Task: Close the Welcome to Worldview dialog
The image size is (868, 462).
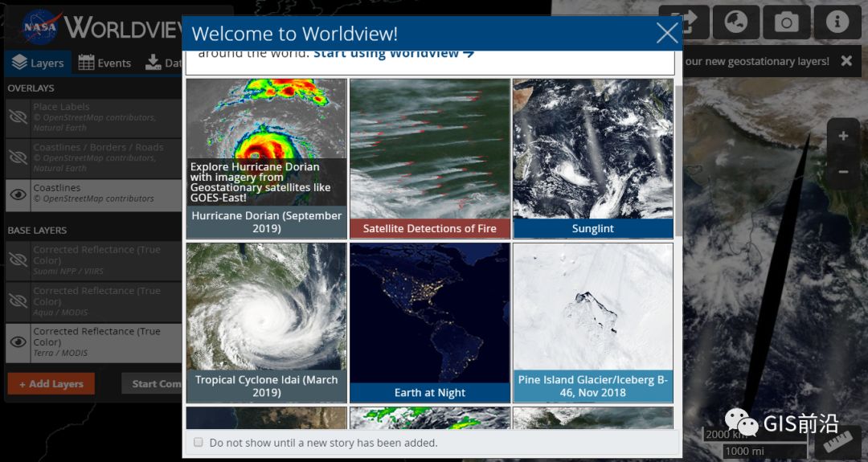Action: [x=666, y=33]
